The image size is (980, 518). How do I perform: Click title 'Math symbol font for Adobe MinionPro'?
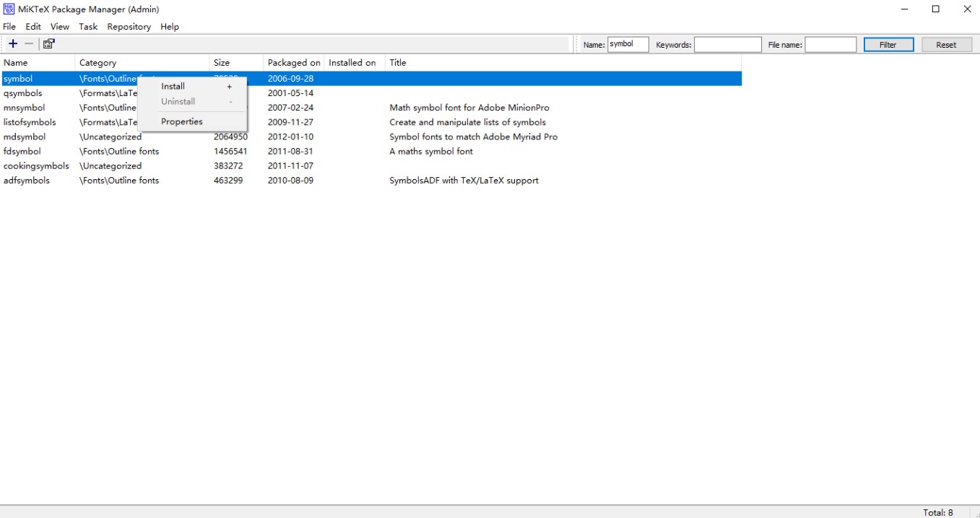tap(469, 108)
